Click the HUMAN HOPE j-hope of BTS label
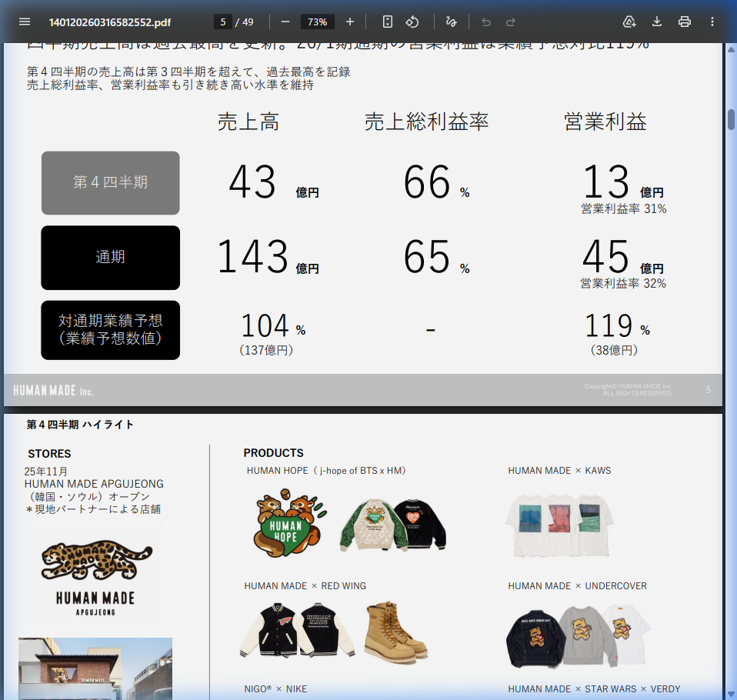 pyautogui.click(x=326, y=471)
